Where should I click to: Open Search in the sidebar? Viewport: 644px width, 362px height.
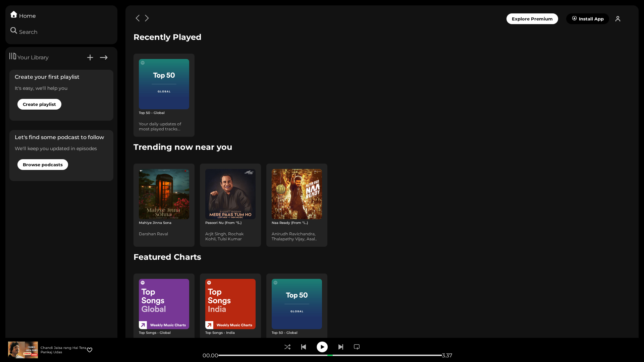click(23, 32)
